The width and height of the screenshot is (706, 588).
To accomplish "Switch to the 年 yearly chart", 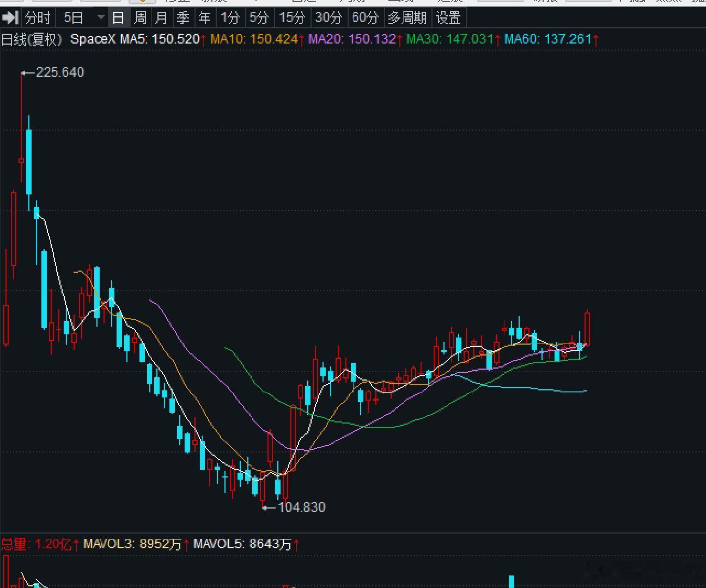I will pyautogui.click(x=204, y=18).
